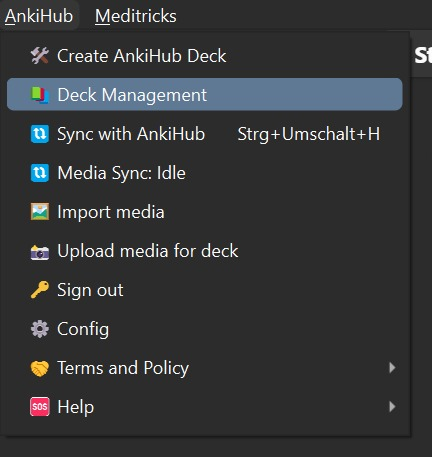This screenshot has height=457, width=432.
Task: Click the handshake icon for Terms and Policy
Action: 40,368
